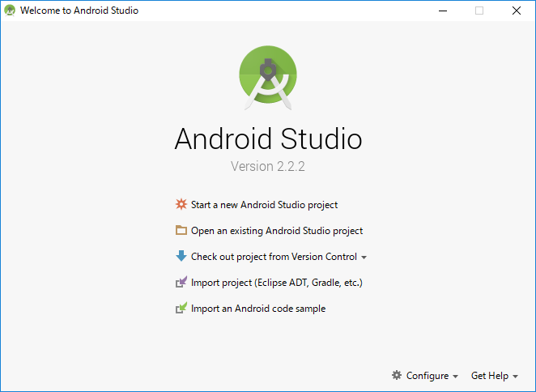Close the Welcome to Android Studio window
536x392 pixels.
517,11
